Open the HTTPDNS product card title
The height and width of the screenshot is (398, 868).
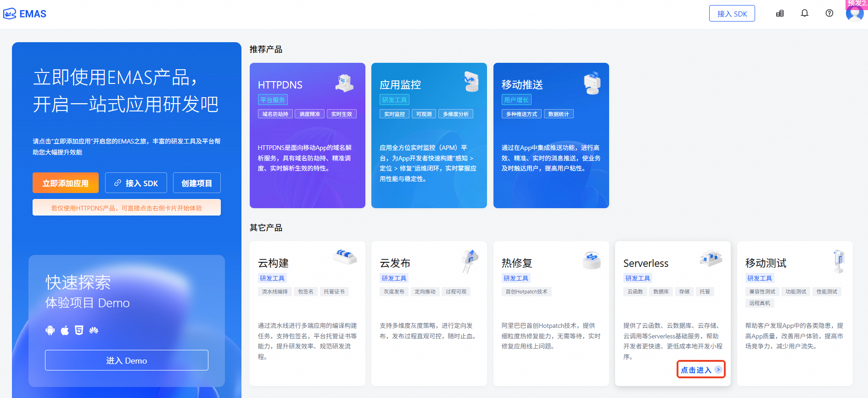[280, 85]
